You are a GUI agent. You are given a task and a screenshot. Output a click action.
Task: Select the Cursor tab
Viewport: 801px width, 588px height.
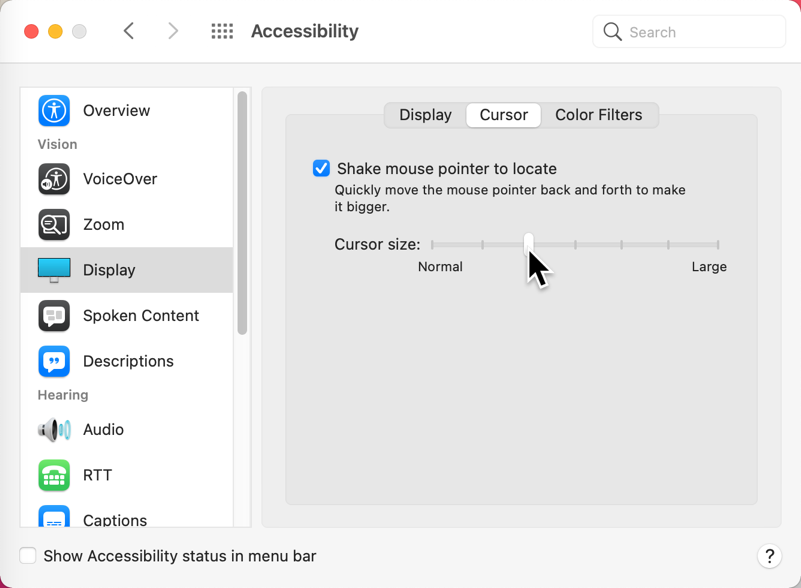pos(503,115)
